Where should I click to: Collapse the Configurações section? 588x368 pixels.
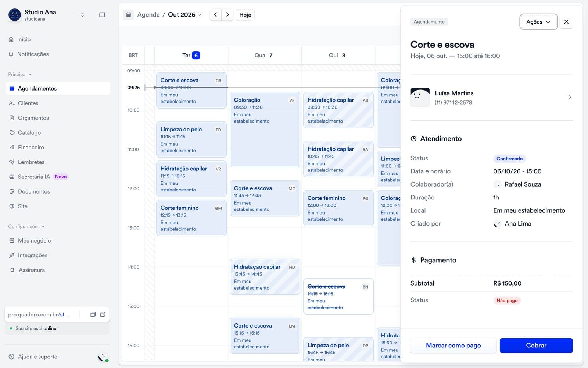[x=26, y=226]
